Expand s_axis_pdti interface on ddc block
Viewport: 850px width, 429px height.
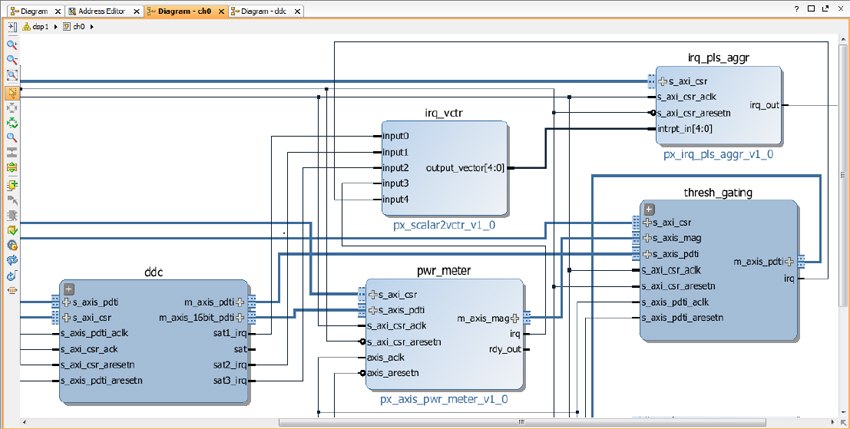pyautogui.click(x=67, y=302)
